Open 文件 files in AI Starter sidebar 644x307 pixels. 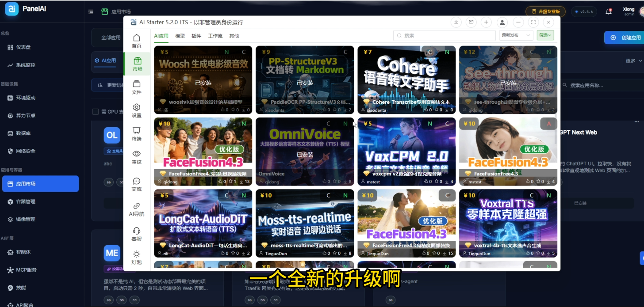click(x=137, y=87)
